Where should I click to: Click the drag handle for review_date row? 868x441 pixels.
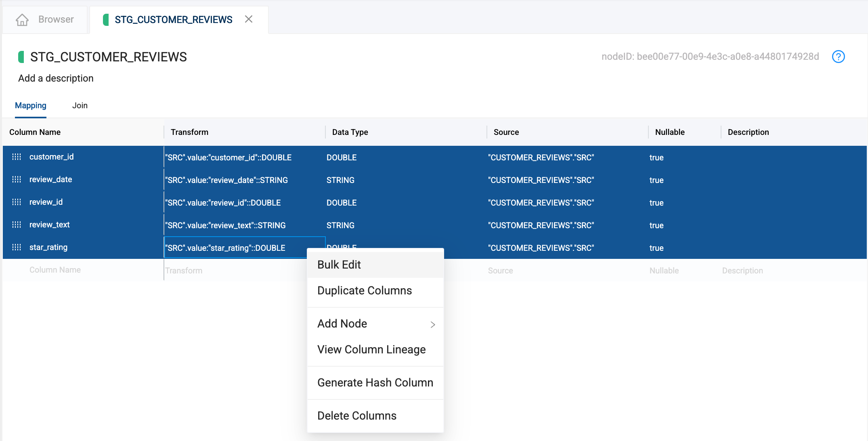tap(17, 179)
